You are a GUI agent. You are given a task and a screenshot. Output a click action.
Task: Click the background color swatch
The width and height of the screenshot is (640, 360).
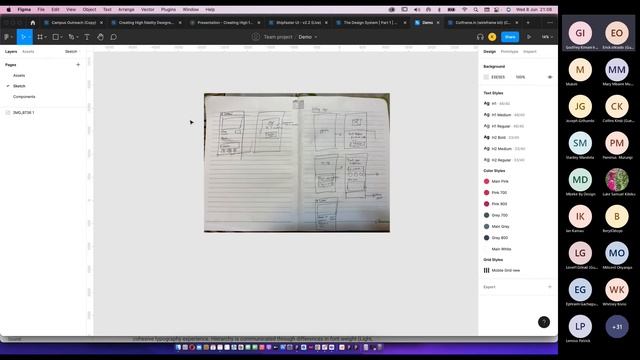[x=486, y=77]
